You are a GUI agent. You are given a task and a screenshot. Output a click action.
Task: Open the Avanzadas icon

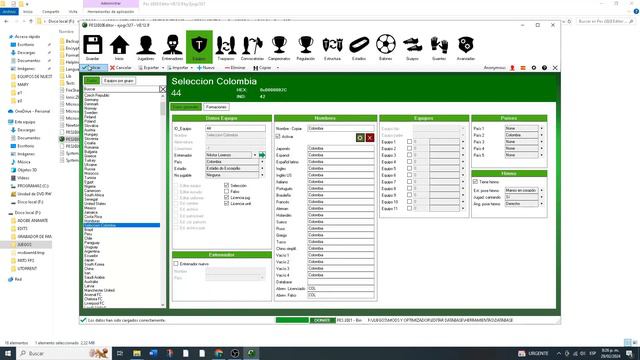tap(466, 45)
